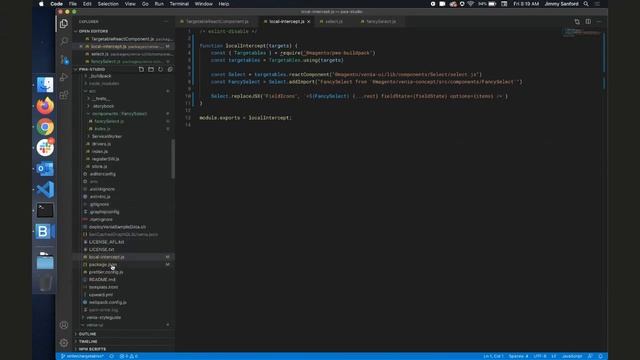The height and width of the screenshot is (360, 640).
Task: Expand the TIMELINE section
Action: [x=88, y=342]
